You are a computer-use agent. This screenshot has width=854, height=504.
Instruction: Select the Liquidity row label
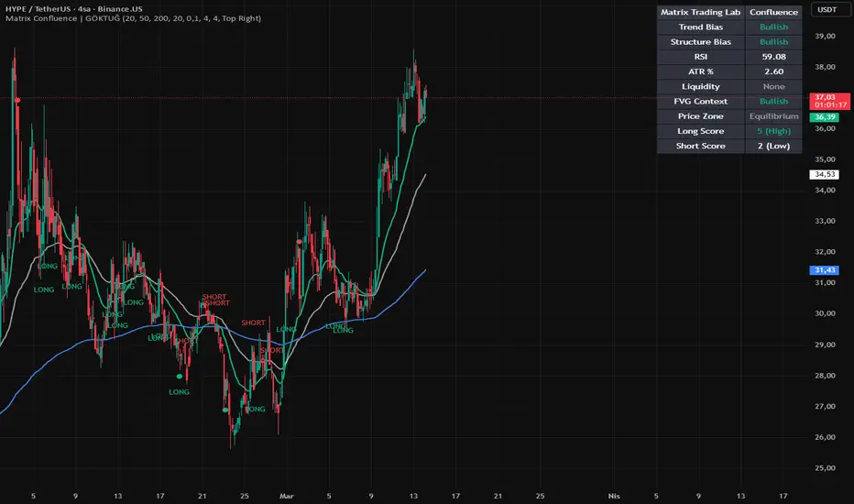[x=700, y=87]
